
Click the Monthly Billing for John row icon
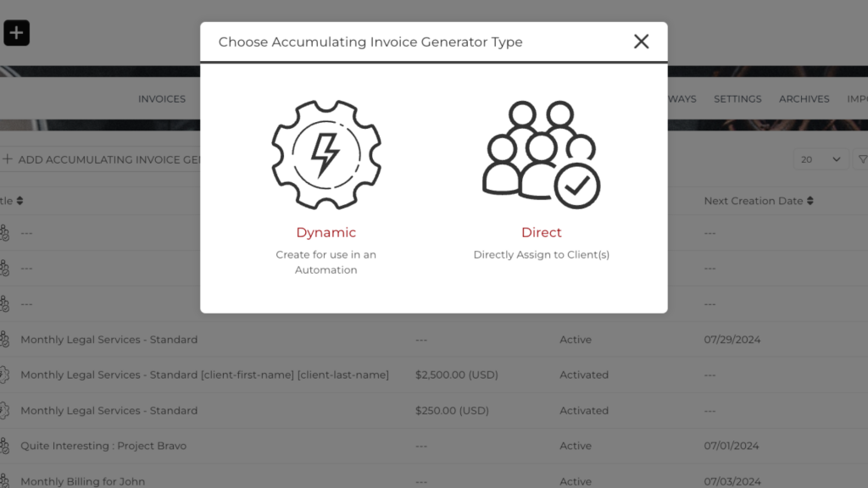4,481
